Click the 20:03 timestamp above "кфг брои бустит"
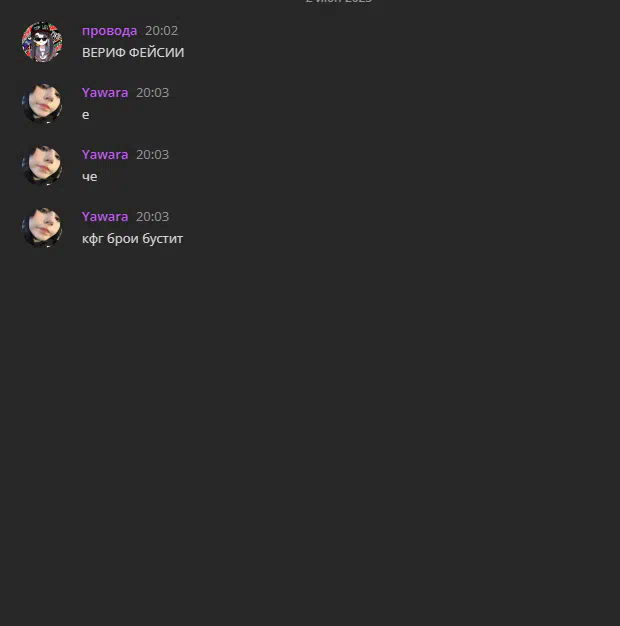The width and height of the screenshot is (620, 626). [153, 216]
